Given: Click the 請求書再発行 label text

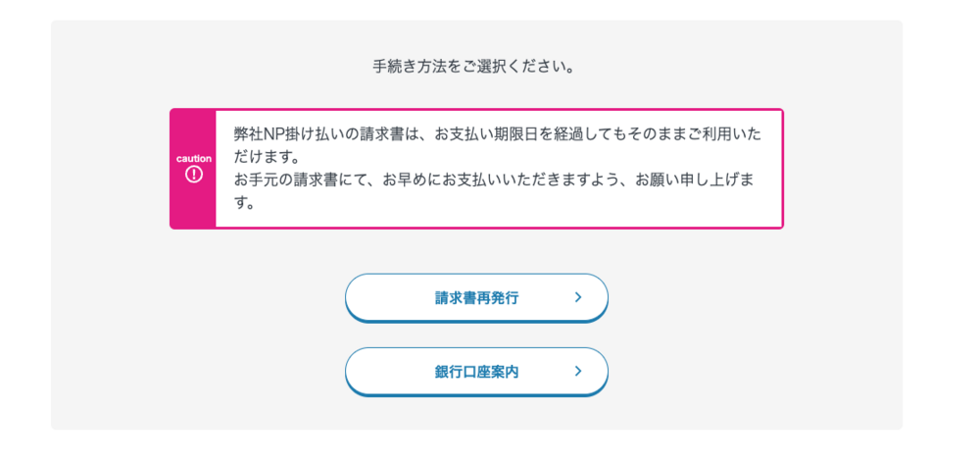Looking at the screenshot, I should 477,298.
